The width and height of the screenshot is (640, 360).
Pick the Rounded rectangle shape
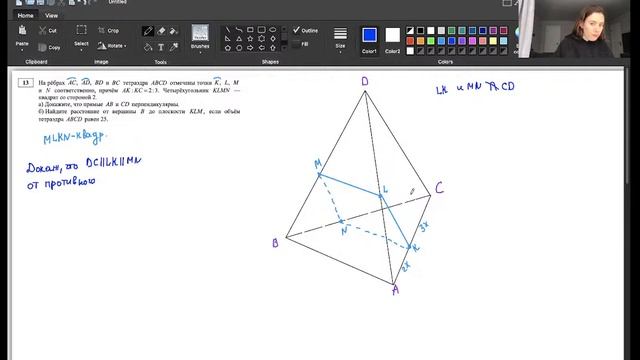click(262, 30)
